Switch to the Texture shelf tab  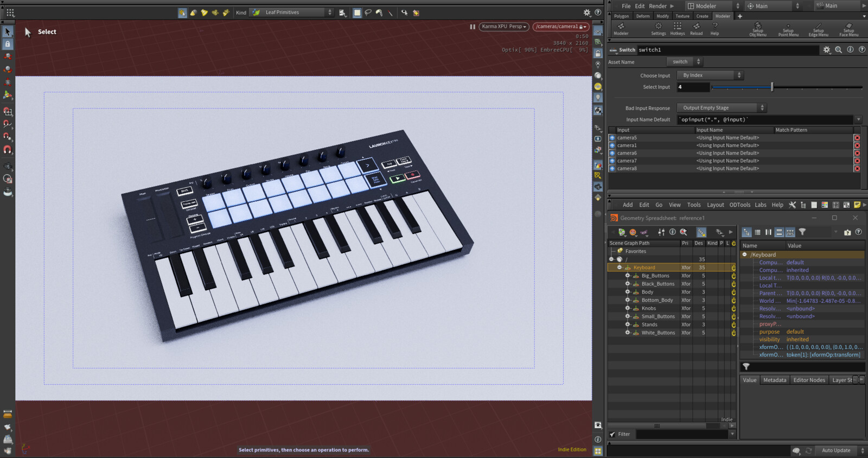point(682,16)
